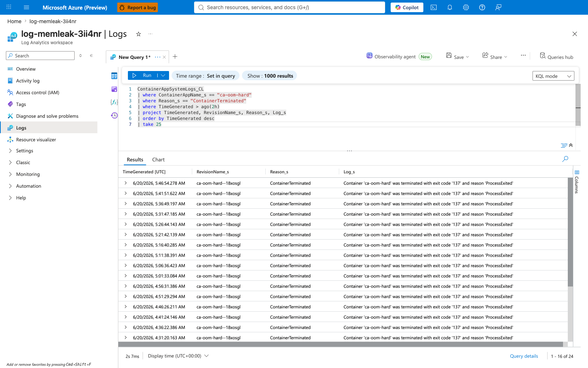Expand the 5:46:54.278 AM result row

[x=126, y=183]
